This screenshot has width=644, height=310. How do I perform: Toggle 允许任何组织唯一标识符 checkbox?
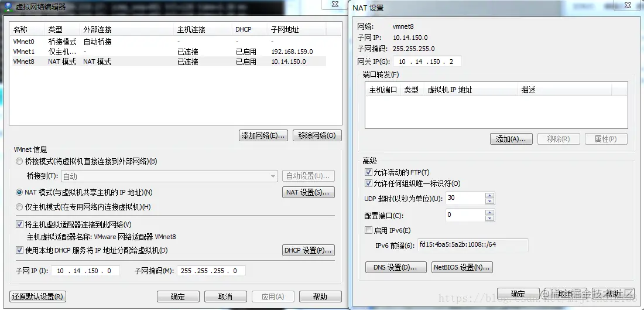(x=368, y=183)
